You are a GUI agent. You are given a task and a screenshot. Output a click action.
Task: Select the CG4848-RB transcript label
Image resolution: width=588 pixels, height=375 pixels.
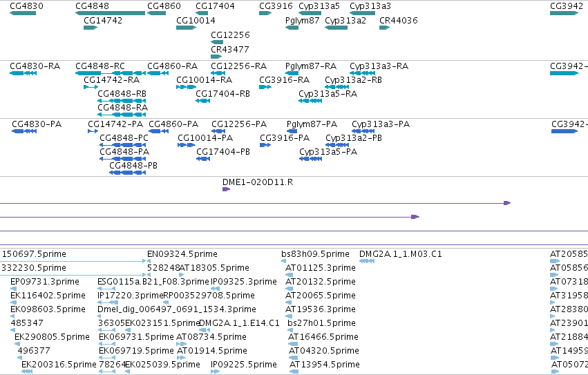pyautogui.click(x=122, y=93)
